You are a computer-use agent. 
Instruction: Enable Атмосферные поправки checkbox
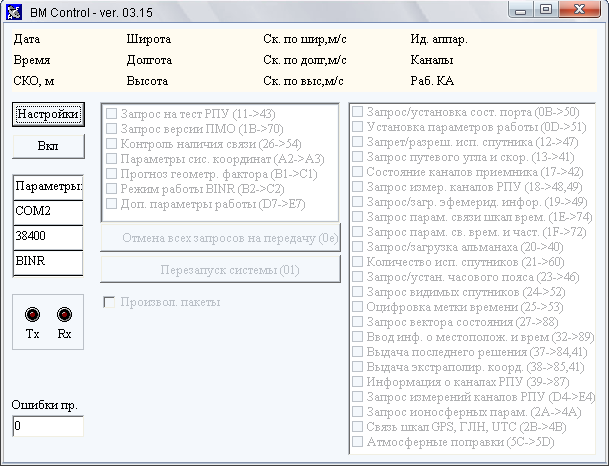tap(358, 440)
